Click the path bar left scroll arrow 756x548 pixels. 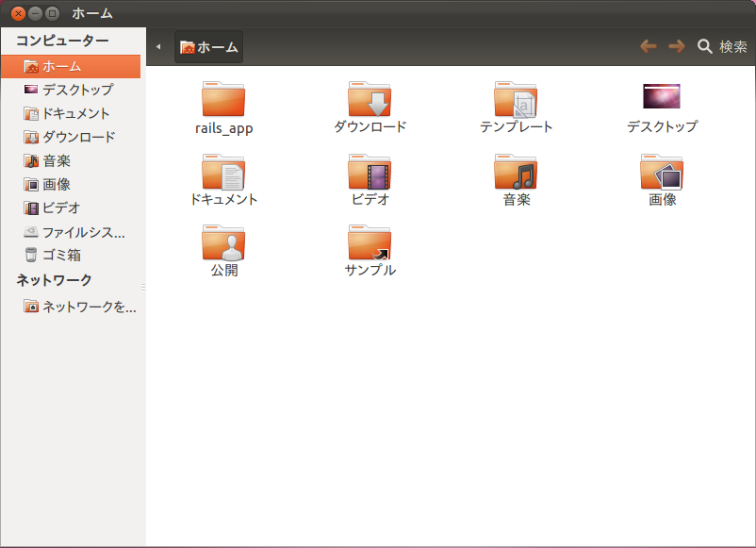(158, 47)
